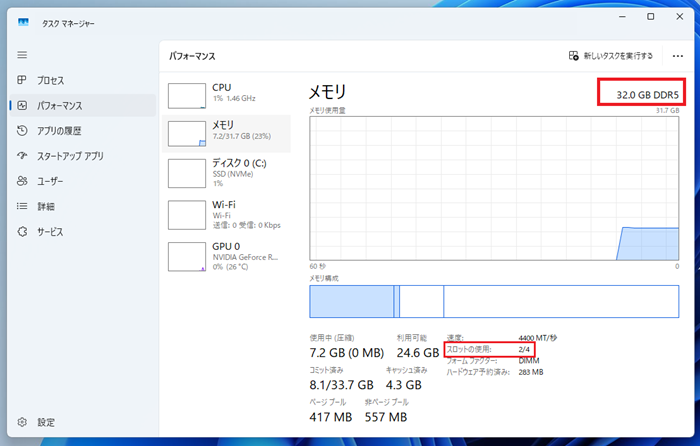Open the ユーザー users icon

(x=22, y=181)
